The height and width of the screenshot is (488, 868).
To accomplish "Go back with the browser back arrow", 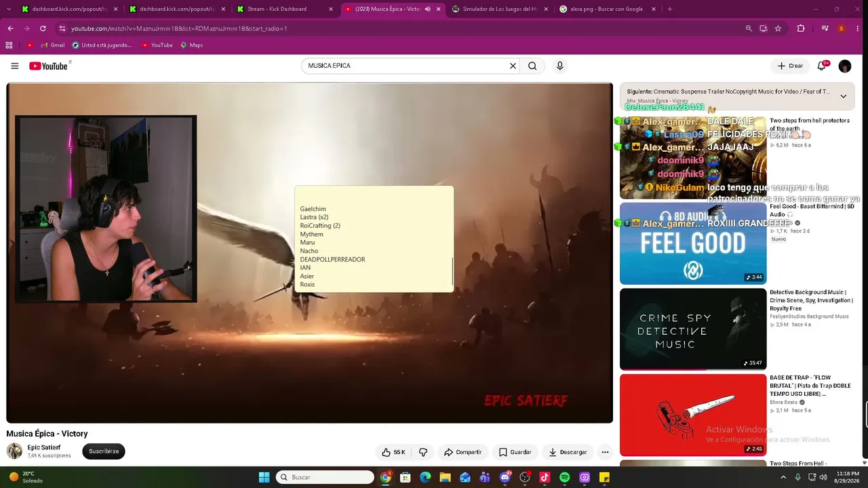I will [x=10, y=28].
